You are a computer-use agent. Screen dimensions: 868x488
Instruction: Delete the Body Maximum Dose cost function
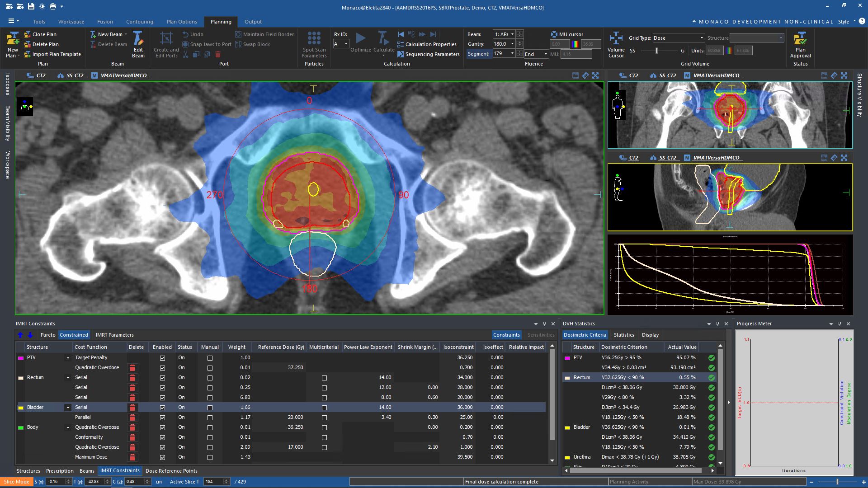click(132, 457)
